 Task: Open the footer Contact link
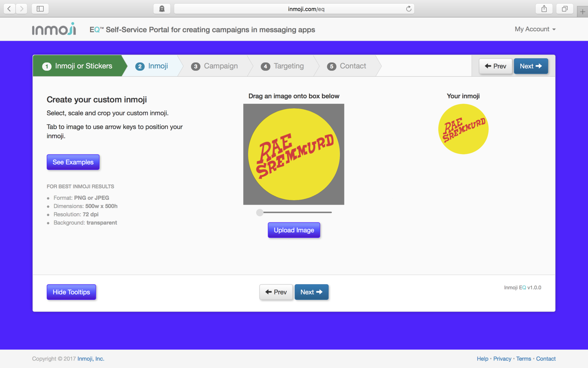pyautogui.click(x=546, y=359)
